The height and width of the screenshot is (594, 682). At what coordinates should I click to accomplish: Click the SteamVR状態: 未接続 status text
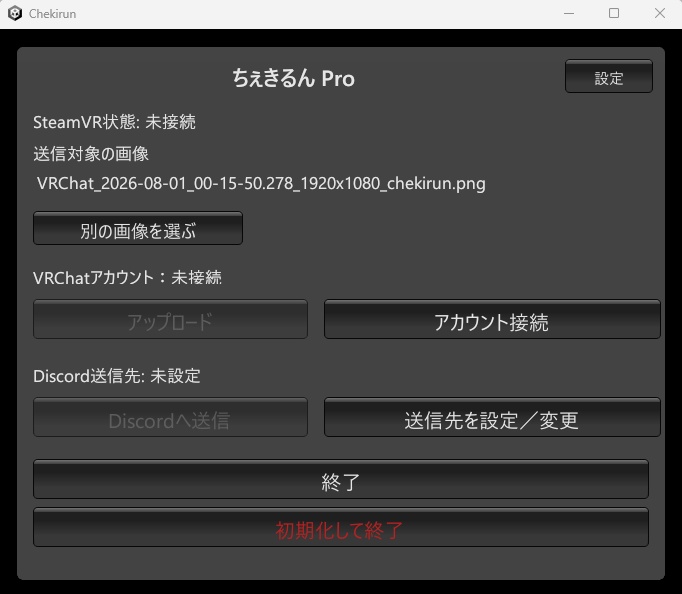tap(114, 122)
